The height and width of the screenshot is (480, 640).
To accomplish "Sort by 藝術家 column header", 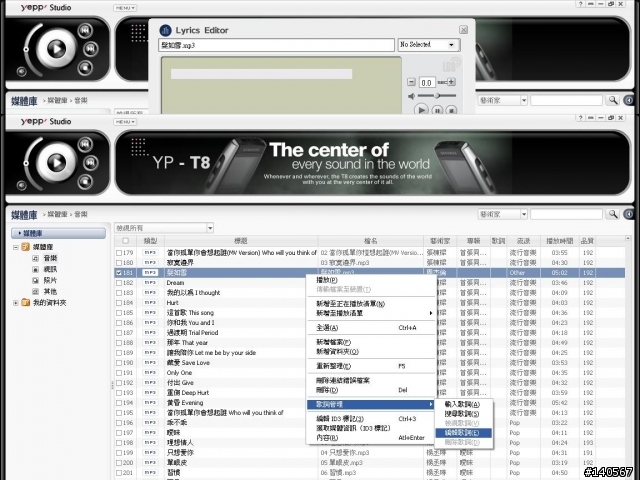I will (440, 241).
